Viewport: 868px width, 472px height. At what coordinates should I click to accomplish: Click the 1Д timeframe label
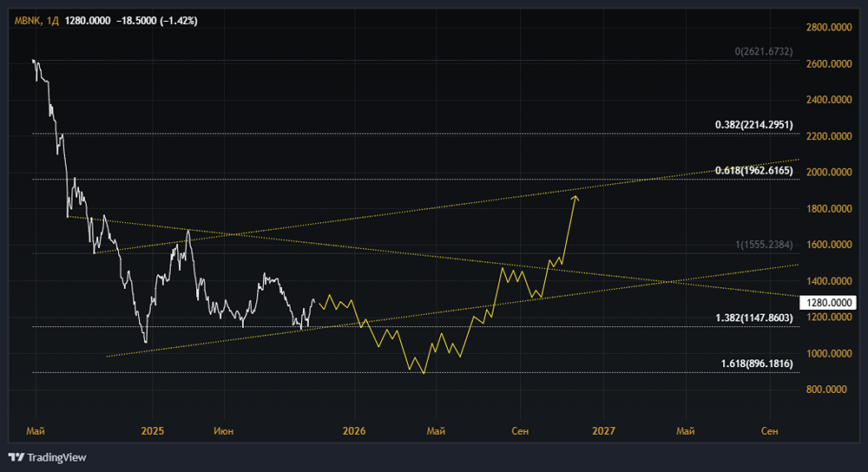tap(53, 21)
